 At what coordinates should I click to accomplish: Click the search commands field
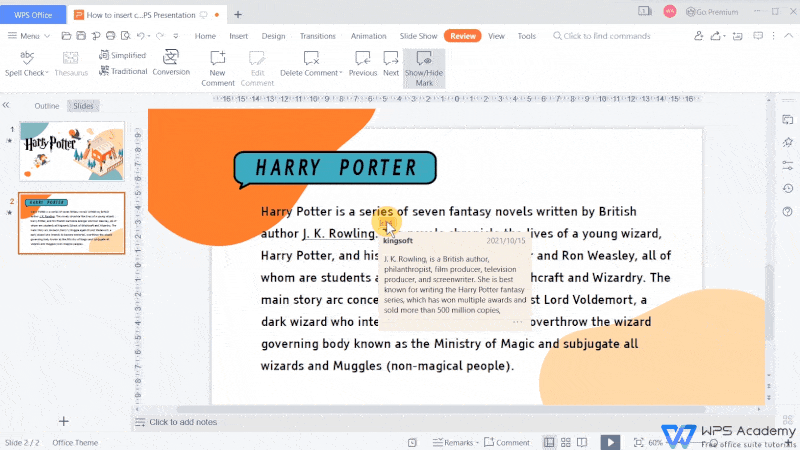pos(602,36)
